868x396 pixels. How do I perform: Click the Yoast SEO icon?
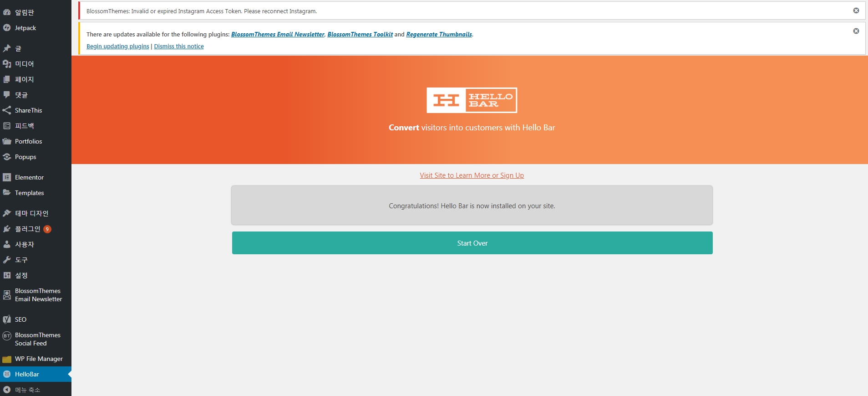7,319
